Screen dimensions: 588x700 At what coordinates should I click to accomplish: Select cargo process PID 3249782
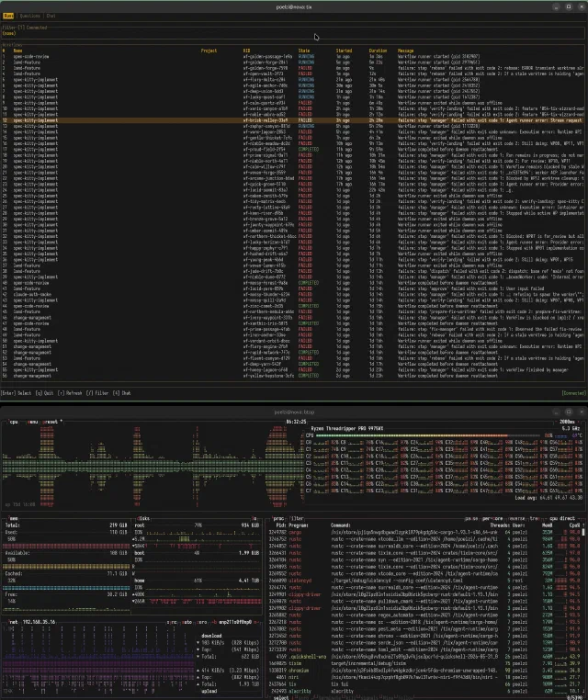coord(424,532)
